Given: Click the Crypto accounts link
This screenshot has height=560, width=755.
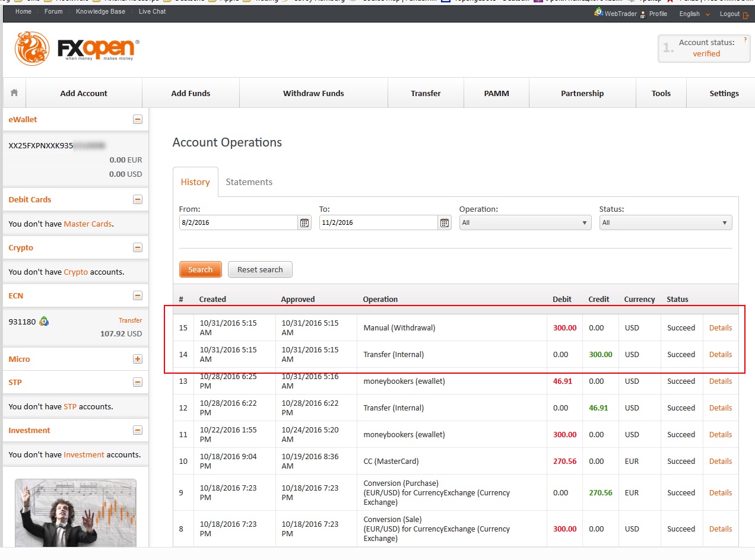Looking at the screenshot, I should (x=76, y=272).
